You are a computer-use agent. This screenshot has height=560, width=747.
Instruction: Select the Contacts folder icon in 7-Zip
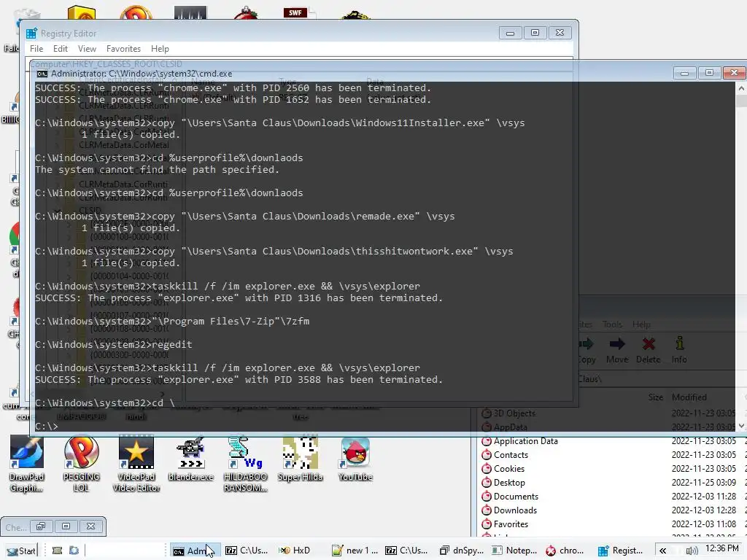(x=487, y=455)
